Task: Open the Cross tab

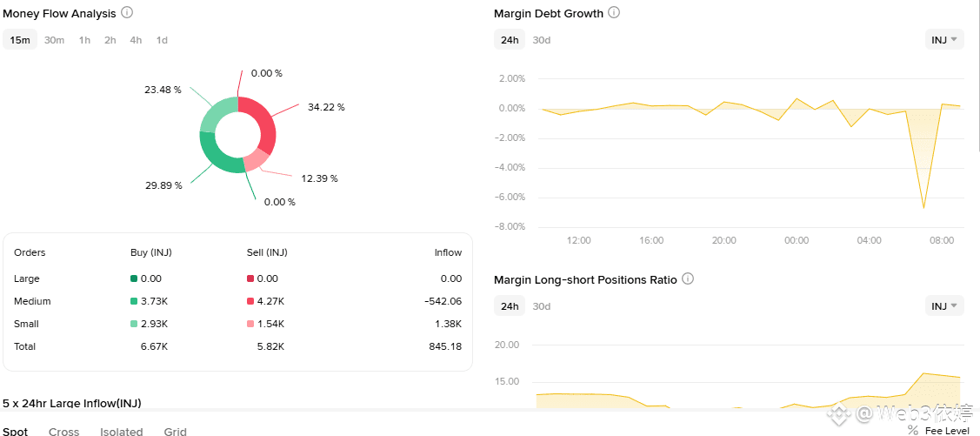Action: tap(63, 431)
